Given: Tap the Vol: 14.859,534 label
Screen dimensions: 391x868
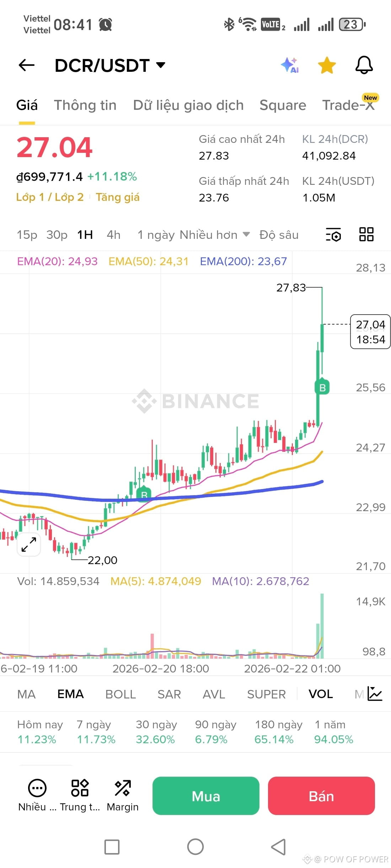Looking at the screenshot, I should [58, 581].
